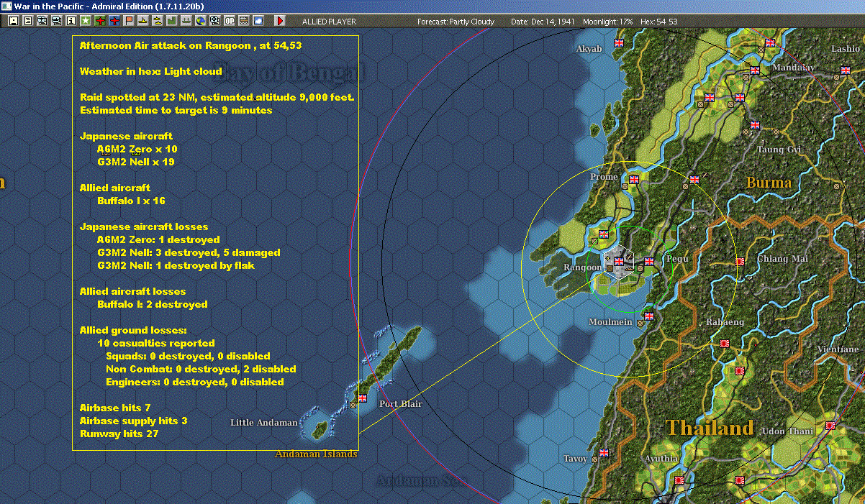Click the ships-on-green toolbar icon

point(186,21)
